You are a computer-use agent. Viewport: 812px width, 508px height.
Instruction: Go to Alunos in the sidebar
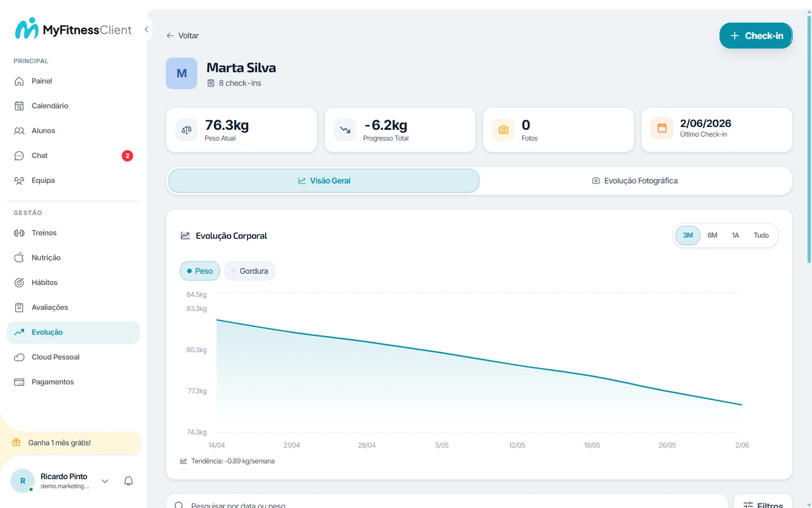(73, 131)
